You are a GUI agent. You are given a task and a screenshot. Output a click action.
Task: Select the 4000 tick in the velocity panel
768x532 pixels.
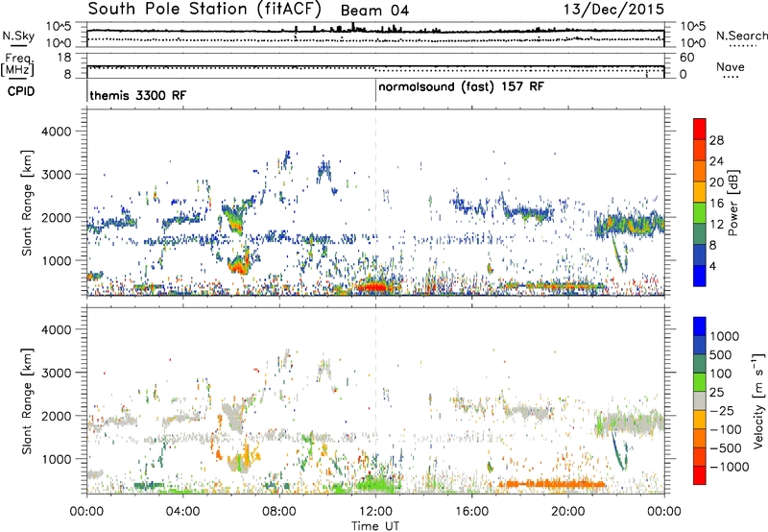[x=56, y=329]
